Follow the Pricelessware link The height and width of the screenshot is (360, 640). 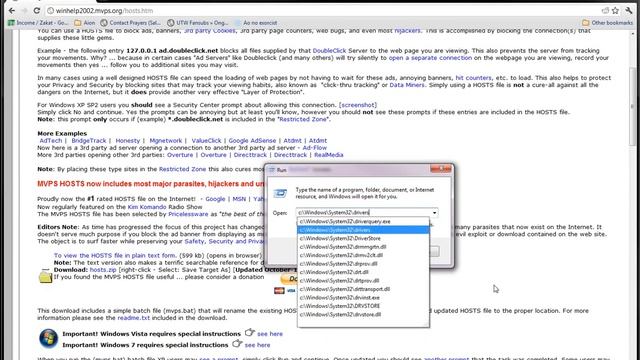[188, 214]
